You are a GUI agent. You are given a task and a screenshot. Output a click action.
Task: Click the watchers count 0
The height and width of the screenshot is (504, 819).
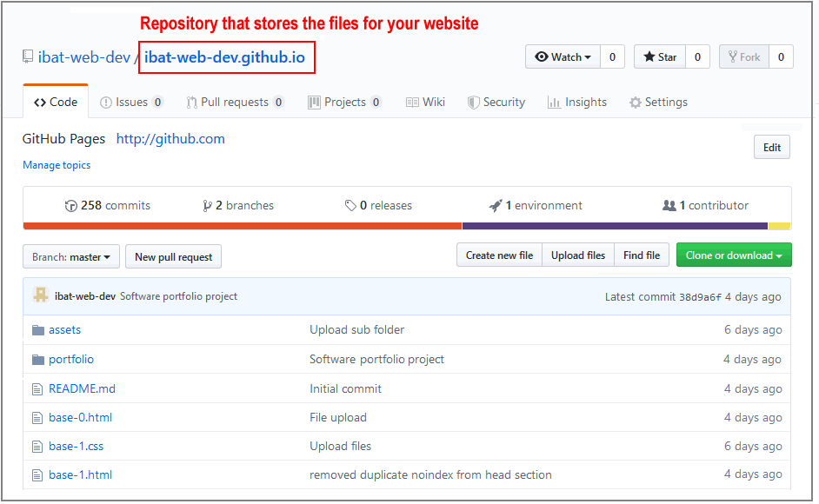click(613, 57)
